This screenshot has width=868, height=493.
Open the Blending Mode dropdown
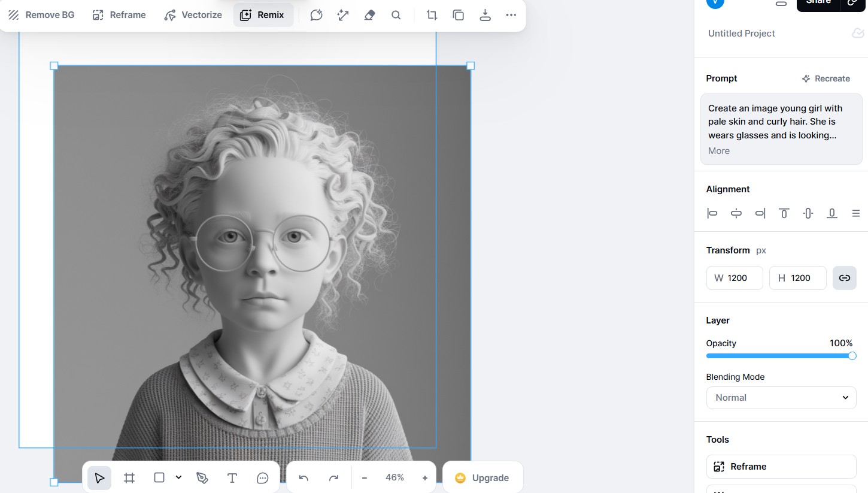[x=781, y=397]
